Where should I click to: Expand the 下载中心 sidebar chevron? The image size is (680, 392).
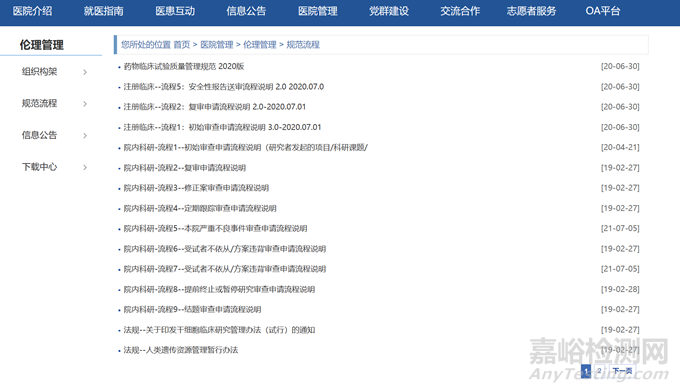pyautogui.click(x=85, y=167)
